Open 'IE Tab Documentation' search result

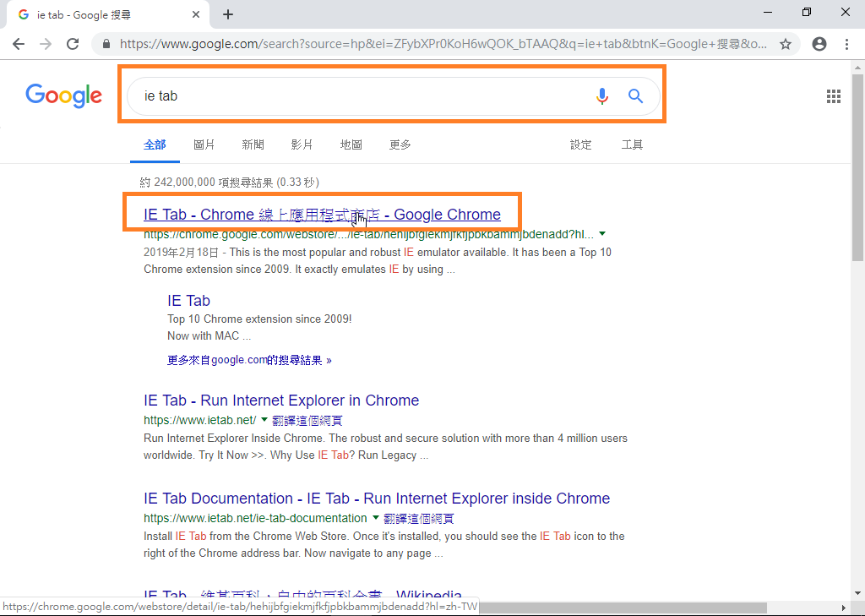tap(377, 499)
